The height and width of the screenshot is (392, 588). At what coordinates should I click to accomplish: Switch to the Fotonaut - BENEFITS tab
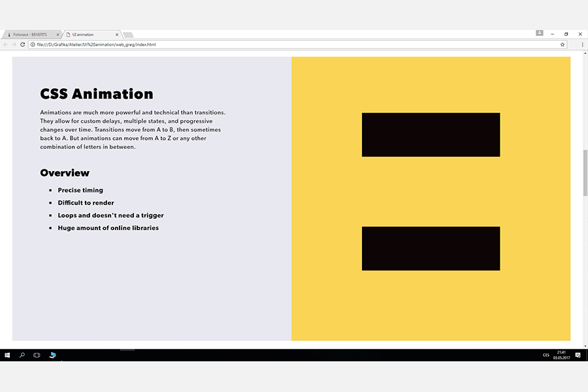coord(30,35)
